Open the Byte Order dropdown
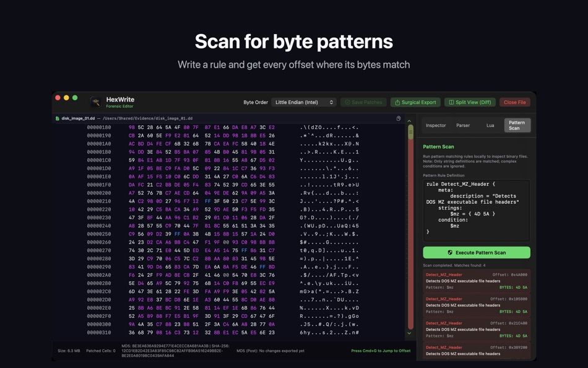The width and height of the screenshot is (588, 368). coord(304,102)
